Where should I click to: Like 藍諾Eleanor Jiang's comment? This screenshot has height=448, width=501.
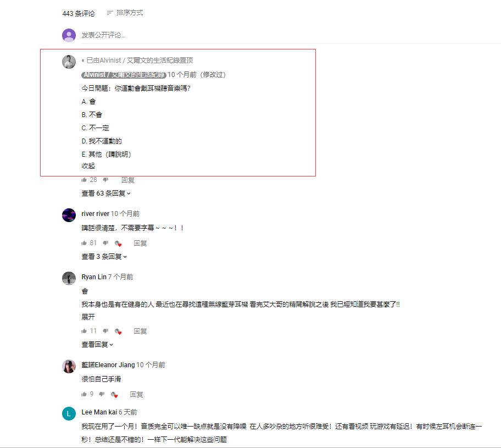84,394
